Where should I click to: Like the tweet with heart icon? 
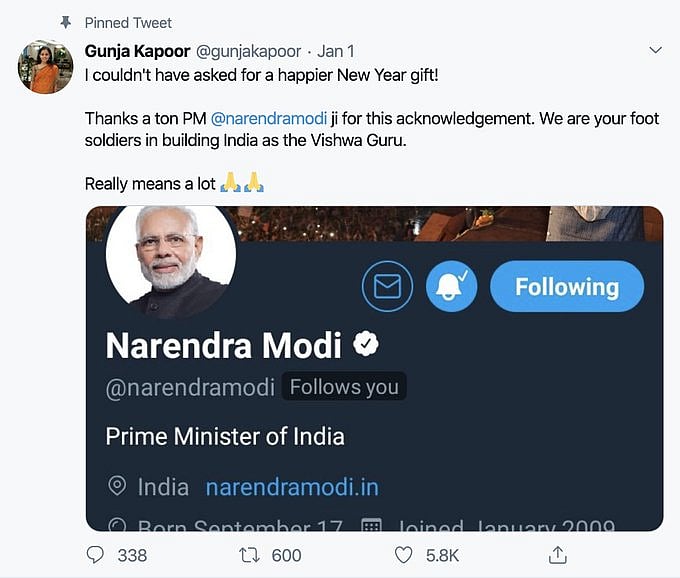click(x=403, y=555)
